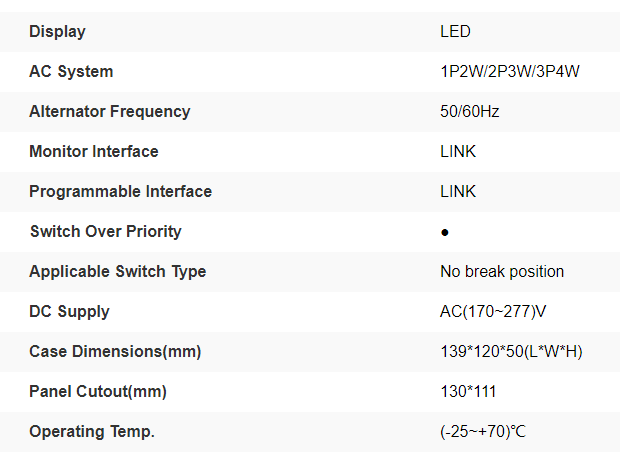620x456 pixels.
Task: Click the Operating Temp. label
Action: coord(92,432)
